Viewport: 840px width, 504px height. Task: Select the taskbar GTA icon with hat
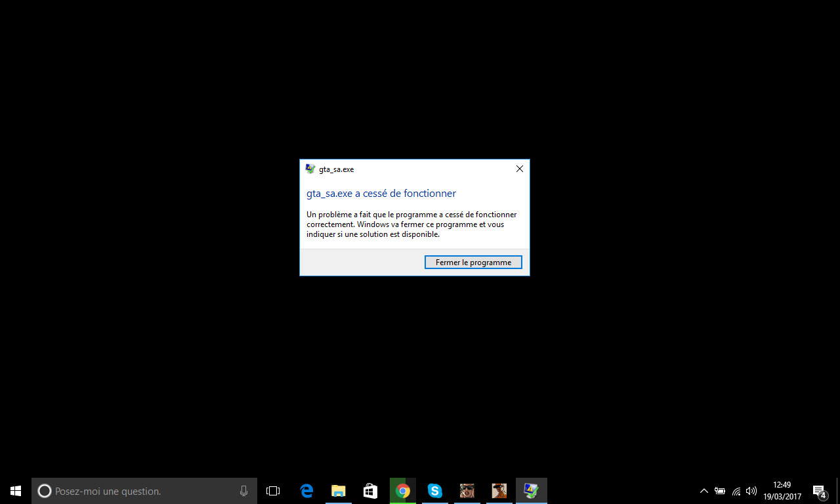tap(499, 491)
